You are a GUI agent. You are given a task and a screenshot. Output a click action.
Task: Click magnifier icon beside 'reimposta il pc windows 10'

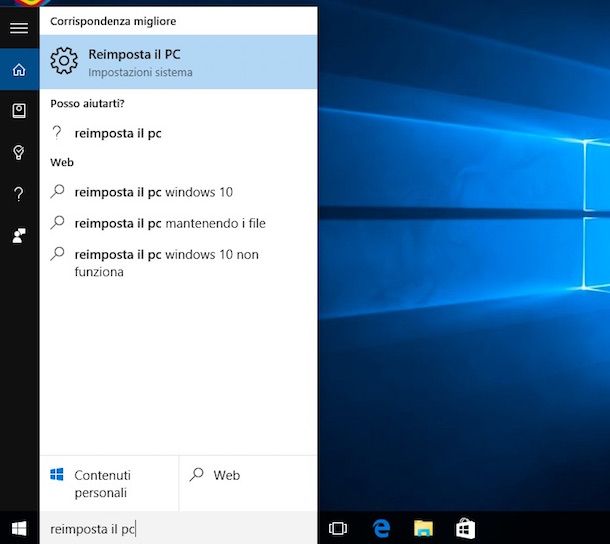tap(57, 191)
